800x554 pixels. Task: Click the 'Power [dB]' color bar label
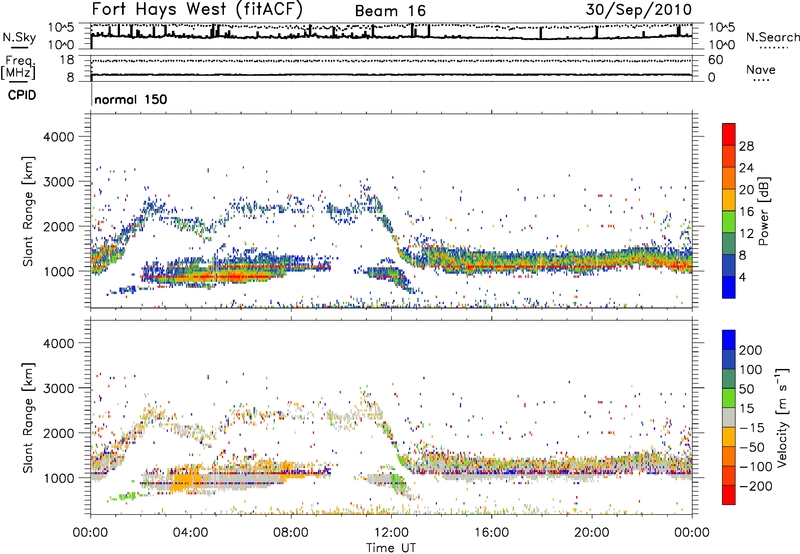coord(764,211)
